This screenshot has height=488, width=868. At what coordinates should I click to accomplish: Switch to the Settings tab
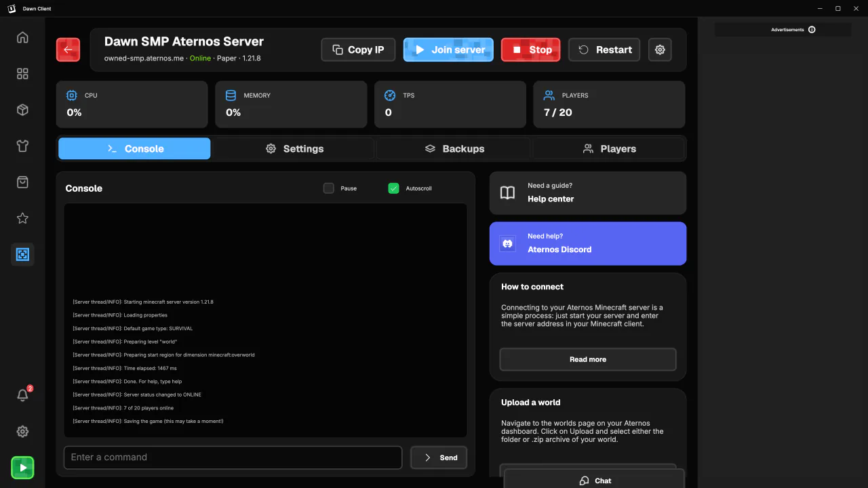coord(294,148)
